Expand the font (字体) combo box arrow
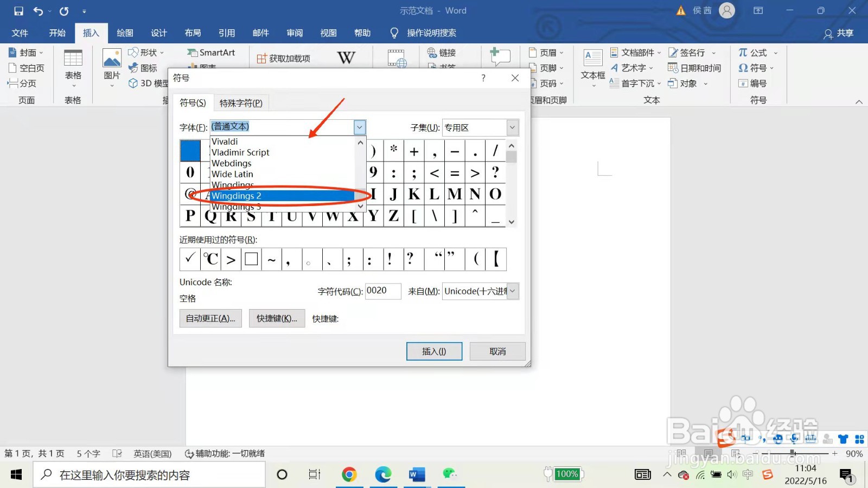The image size is (868, 488). (x=360, y=127)
